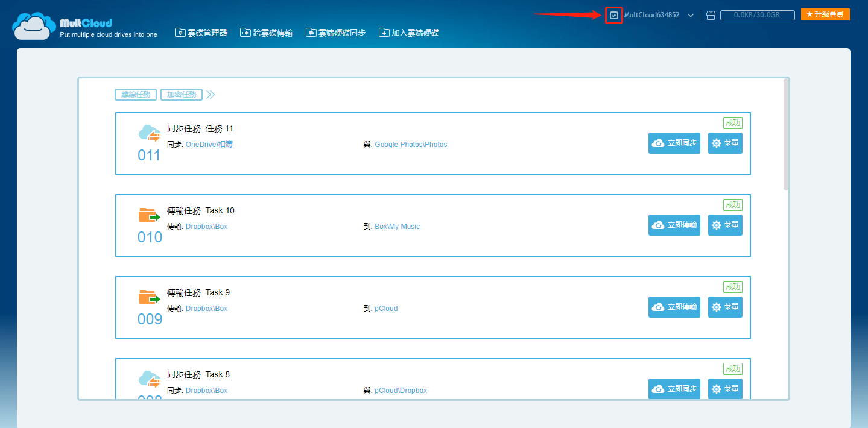Open 跨雲碟傳輸 cloud transfer menu

(266, 33)
